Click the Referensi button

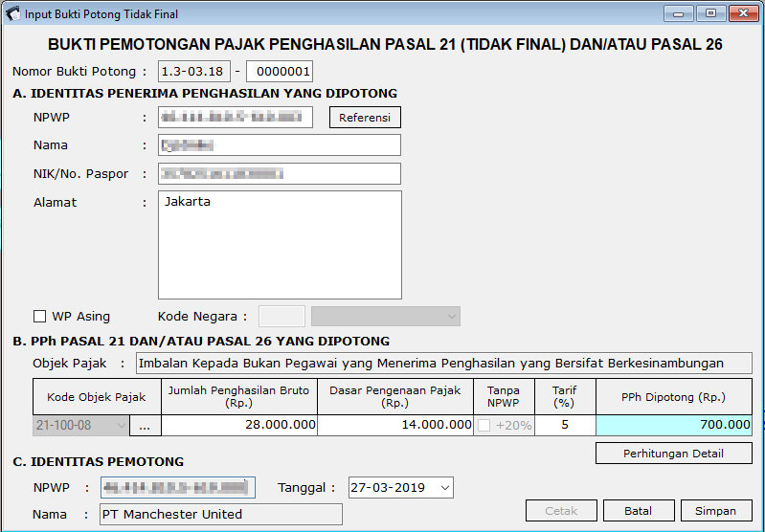[x=365, y=118]
